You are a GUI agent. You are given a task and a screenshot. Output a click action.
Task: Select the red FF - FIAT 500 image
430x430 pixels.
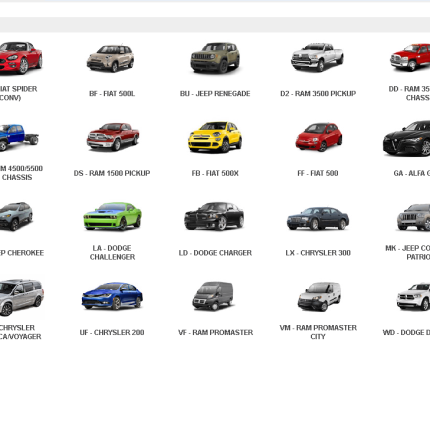click(319, 137)
